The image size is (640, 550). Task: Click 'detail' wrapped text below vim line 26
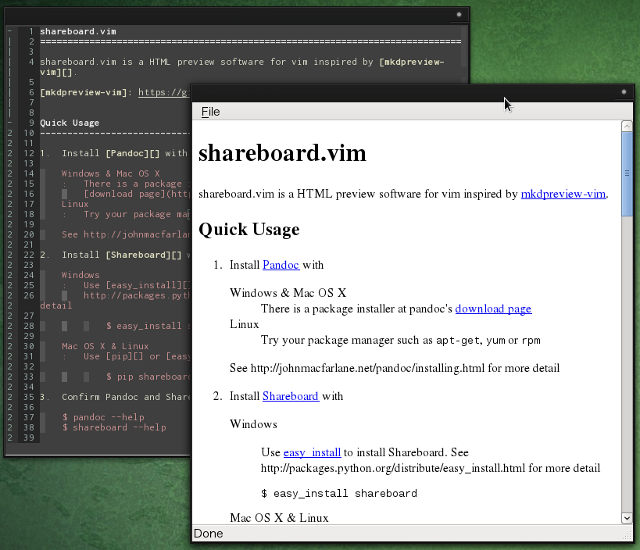click(x=56, y=306)
